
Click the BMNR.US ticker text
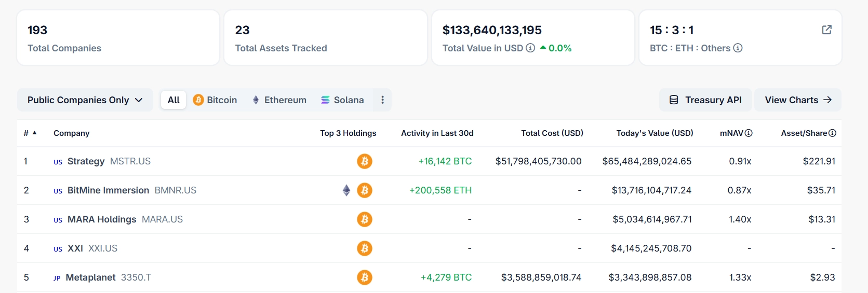(176, 190)
